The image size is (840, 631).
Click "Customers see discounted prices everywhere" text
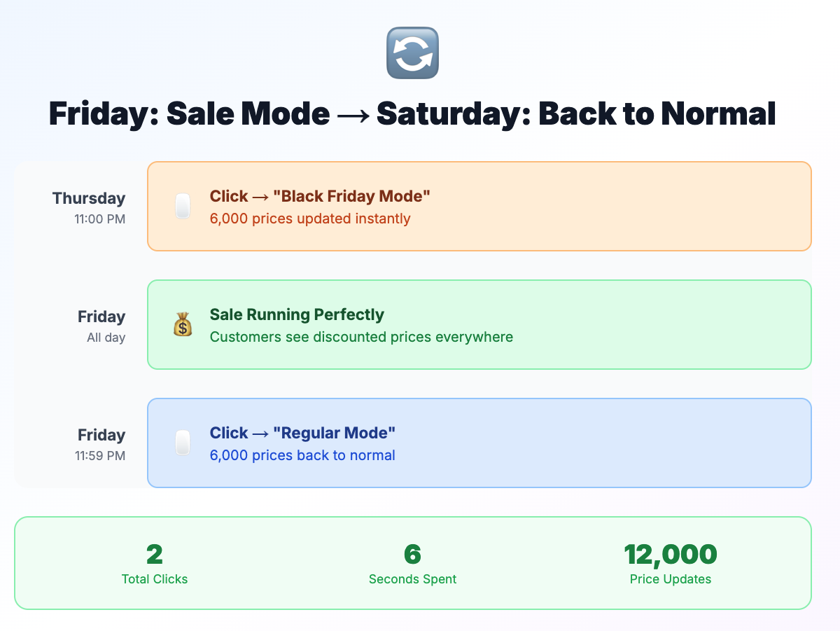pyautogui.click(x=361, y=337)
